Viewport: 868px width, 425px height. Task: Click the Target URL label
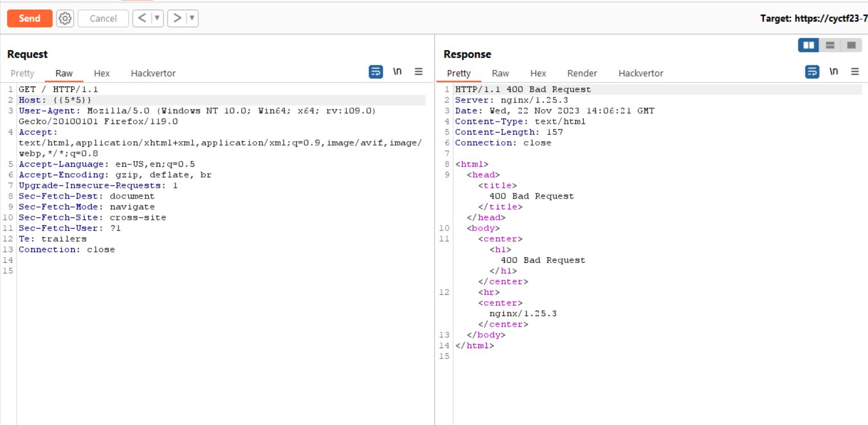[814, 18]
